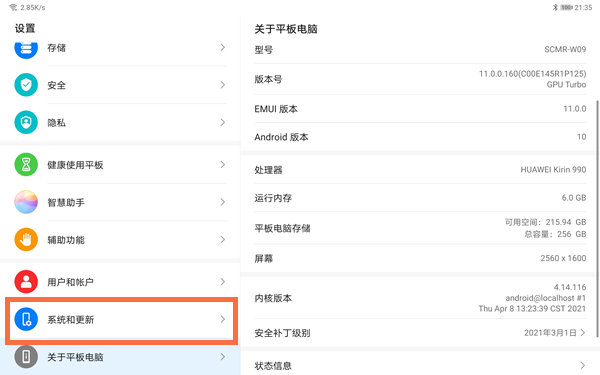Tap the 安全 shield icon
The width and height of the screenshot is (600, 375).
click(26, 85)
